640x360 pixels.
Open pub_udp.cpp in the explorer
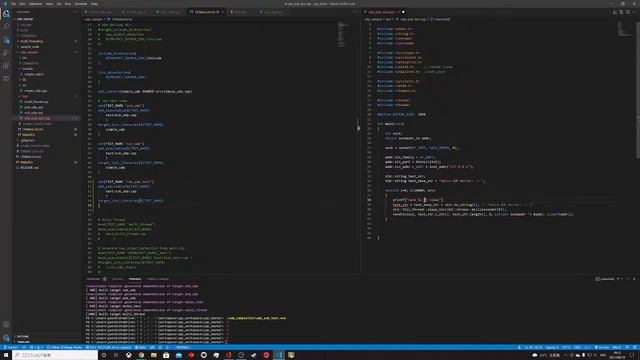click(33, 107)
